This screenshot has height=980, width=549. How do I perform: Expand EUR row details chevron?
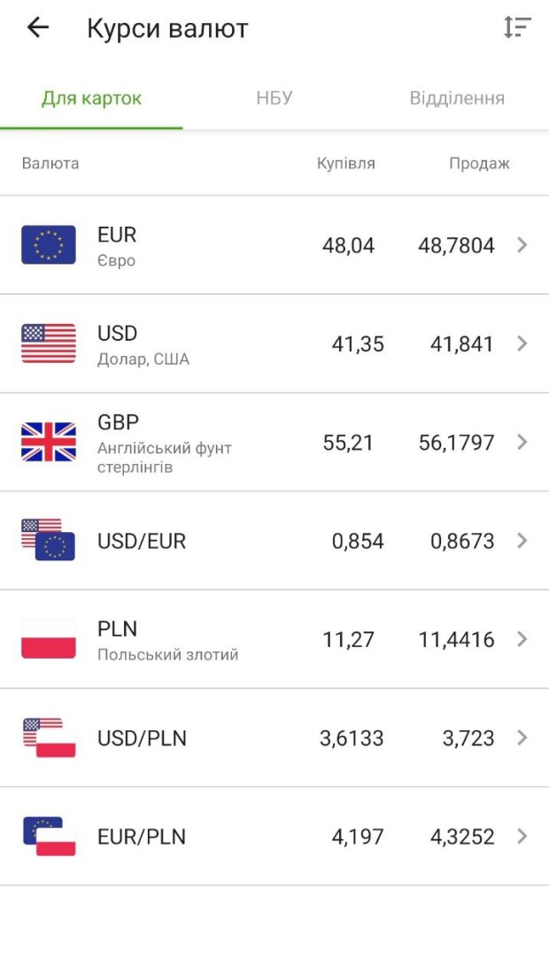point(522,245)
